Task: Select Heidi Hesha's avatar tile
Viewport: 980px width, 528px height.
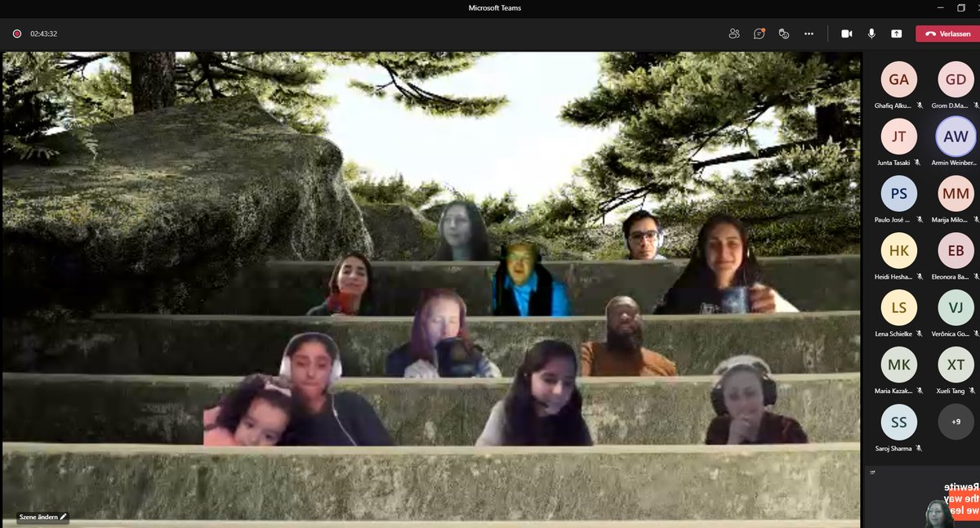Action: point(898,250)
